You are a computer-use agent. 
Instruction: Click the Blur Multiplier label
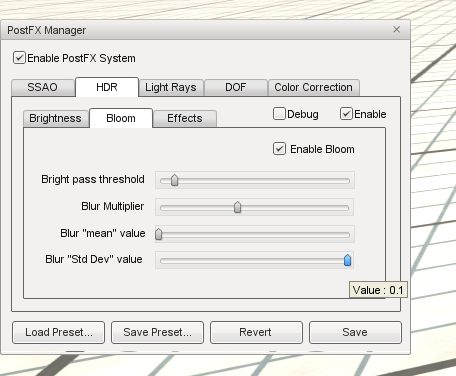coord(113,206)
